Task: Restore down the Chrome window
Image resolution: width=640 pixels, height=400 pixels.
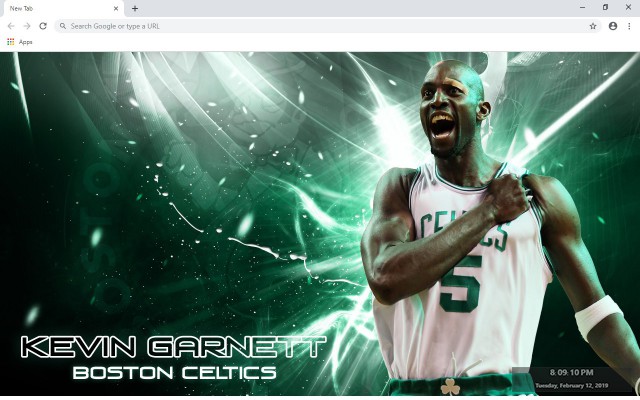Action: click(x=605, y=7)
